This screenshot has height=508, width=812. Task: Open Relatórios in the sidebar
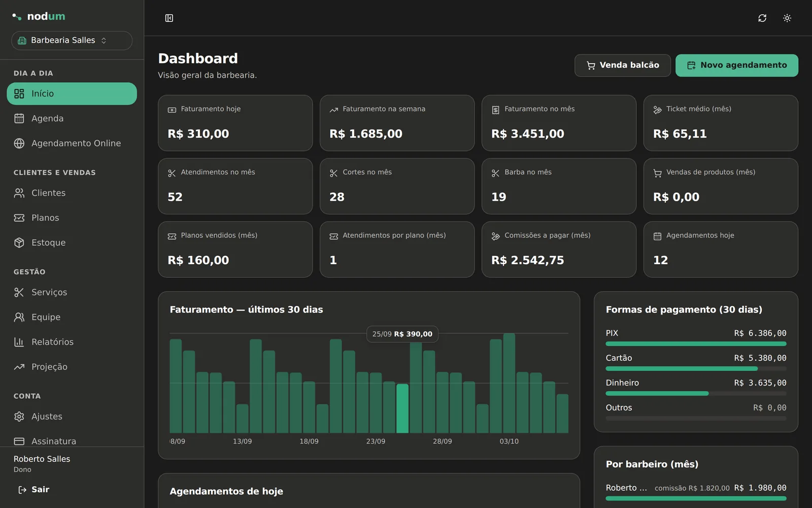(72, 342)
